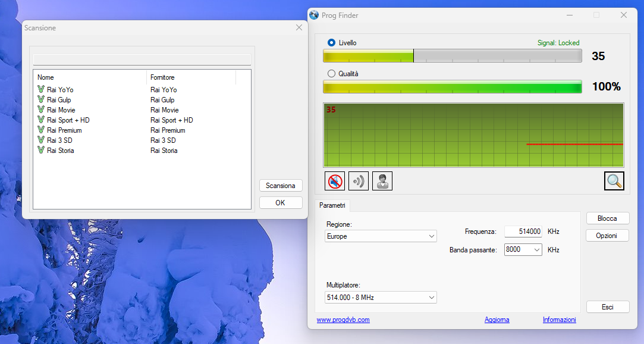The image size is (644, 344).
Task: Click the Fornitore column header
Action: click(191, 77)
